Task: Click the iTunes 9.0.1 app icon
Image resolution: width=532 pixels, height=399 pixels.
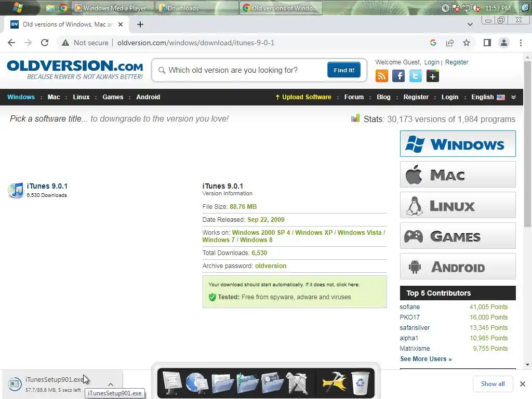Action: tap(16, 190)
